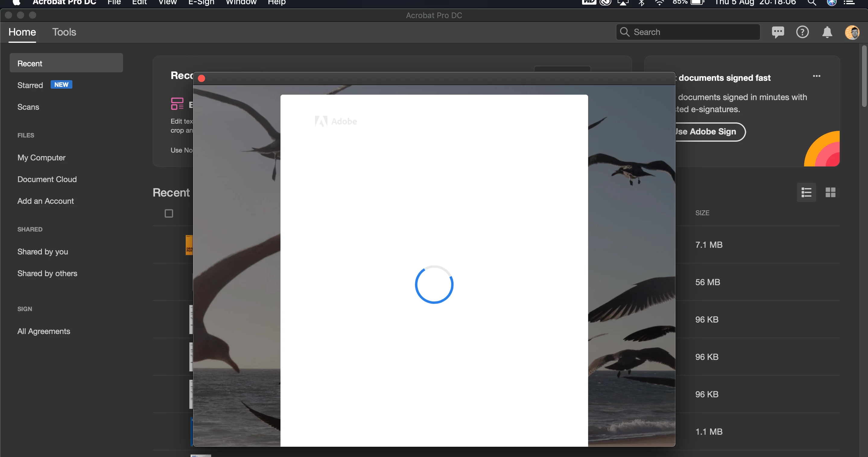Screen dimensions: 868x457
Task: Switch to the Home tab
Action: (x=22, y=32)
